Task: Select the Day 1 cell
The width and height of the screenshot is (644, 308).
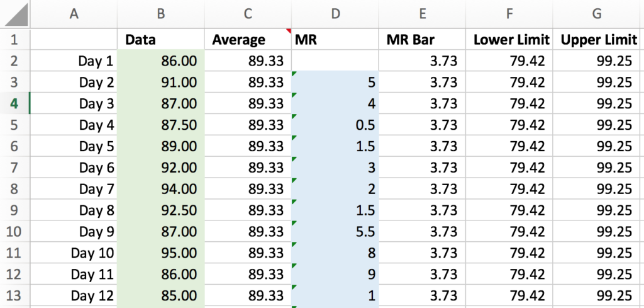Action: click(74, 61)
